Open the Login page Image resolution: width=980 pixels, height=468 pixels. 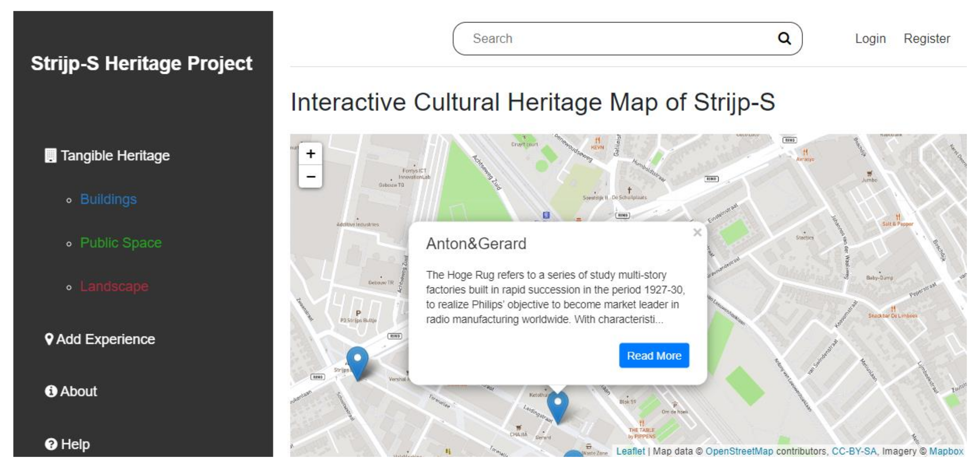tap(870, 38)
